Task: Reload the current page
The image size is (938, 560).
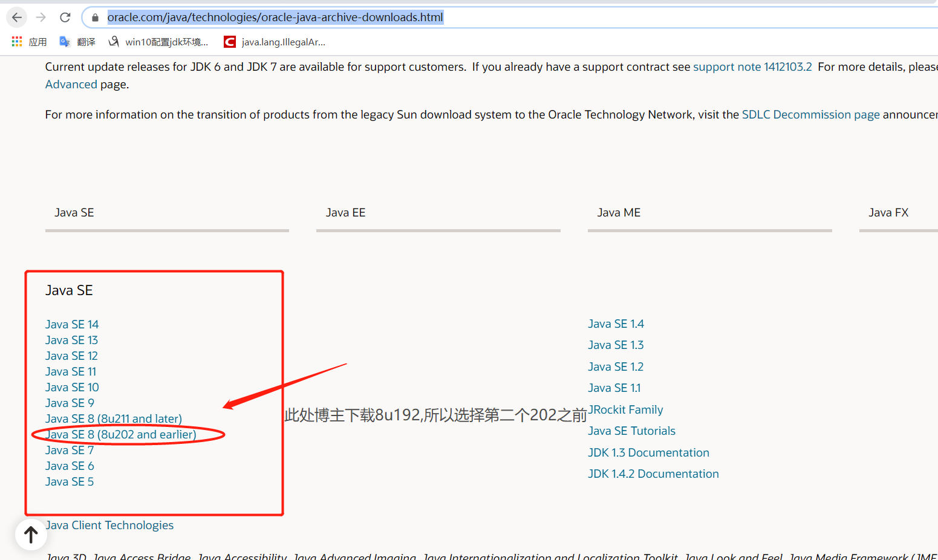Action: point(65,17)
